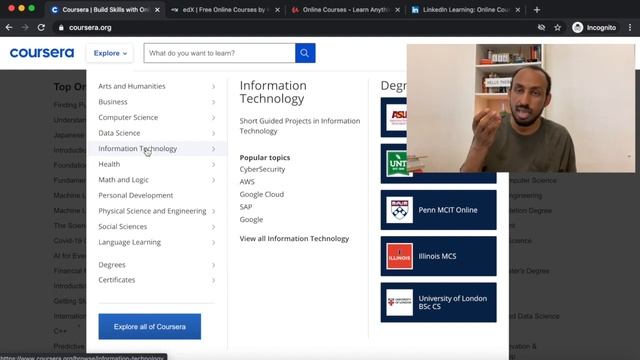Image resolution: width=640 pixels, height=360 pixels.
Task: Expand Math and Logic chevron
Action: pos(213,180)
